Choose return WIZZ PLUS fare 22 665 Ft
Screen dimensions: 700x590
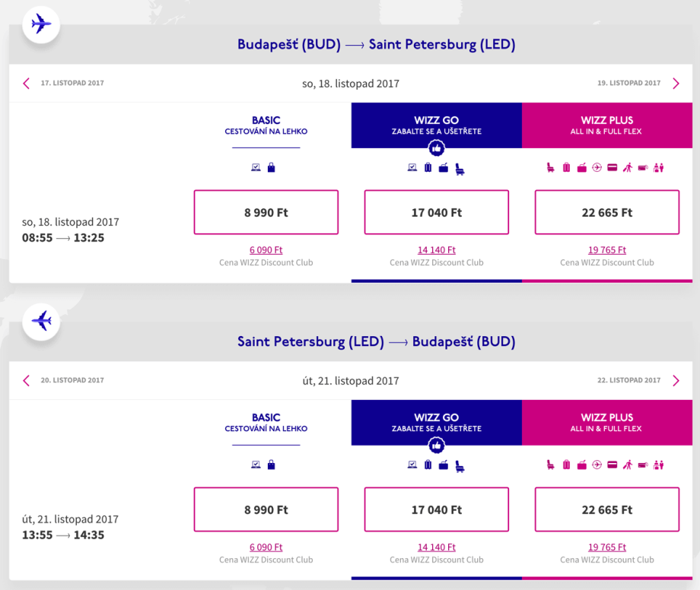pos(607,510)
